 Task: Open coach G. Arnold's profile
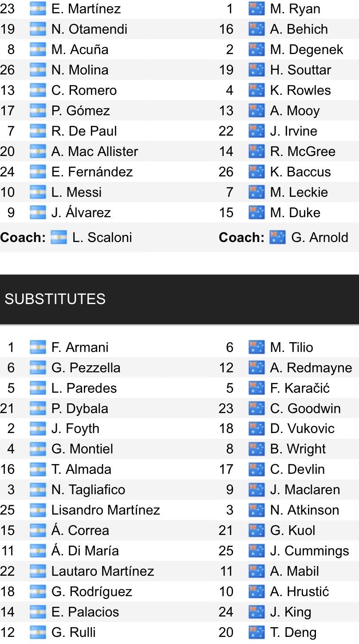point(320,237)
